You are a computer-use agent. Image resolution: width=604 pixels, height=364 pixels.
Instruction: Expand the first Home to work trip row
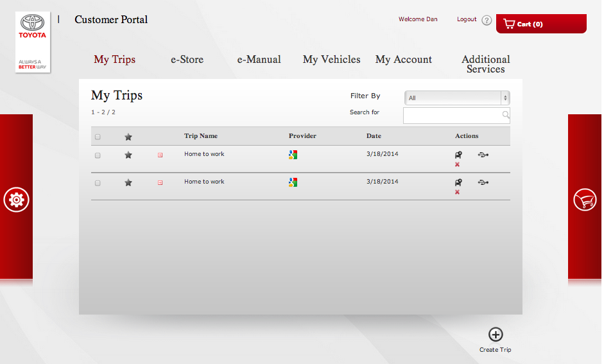[x=160, y=155]
